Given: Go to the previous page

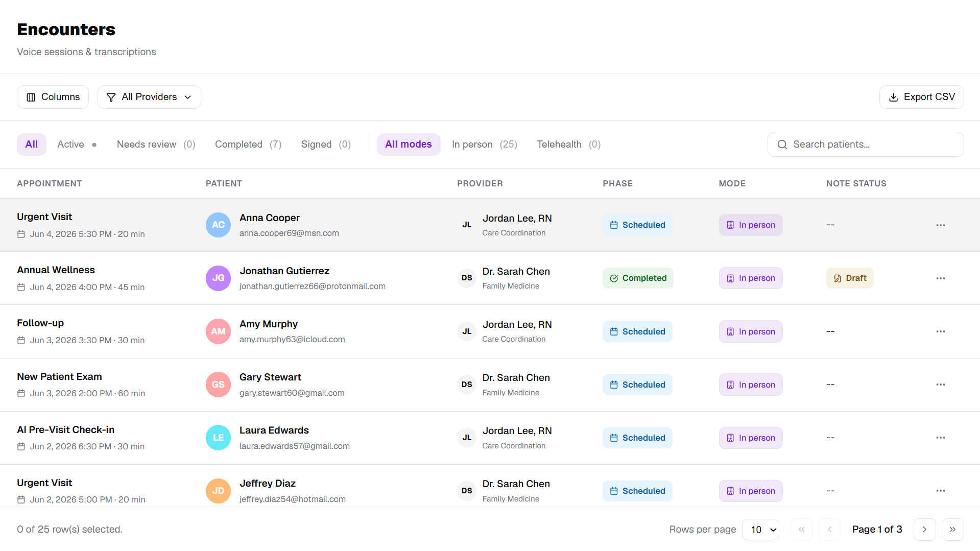Looking at the screenshot, I should 829,530.
